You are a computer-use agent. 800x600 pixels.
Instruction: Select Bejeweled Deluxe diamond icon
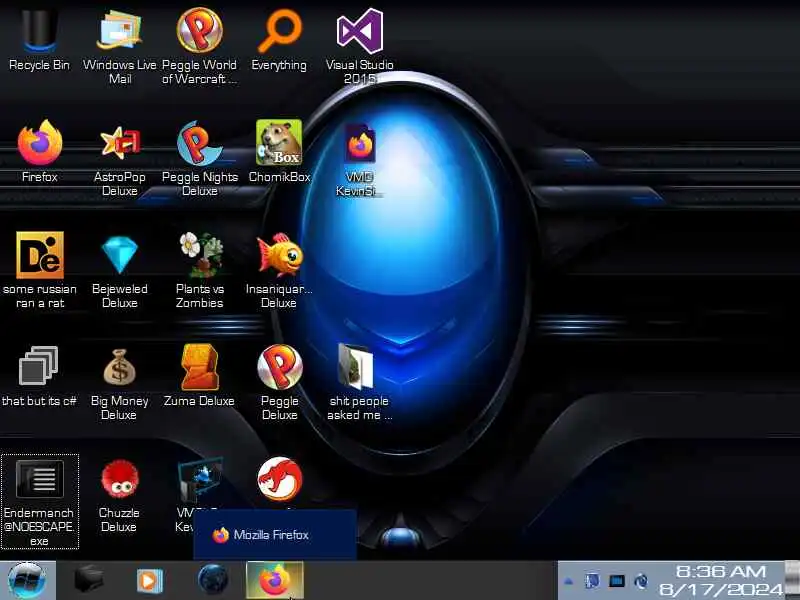[x=119, y=255]
